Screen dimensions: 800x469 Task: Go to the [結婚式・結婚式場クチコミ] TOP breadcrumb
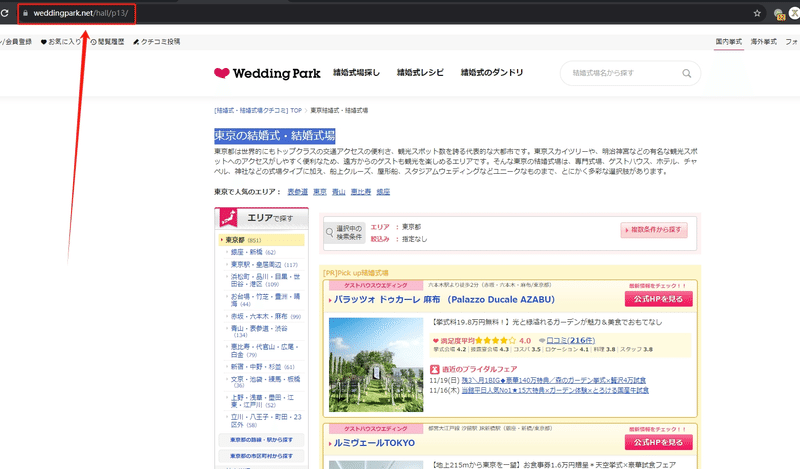pyautogui.click(x=258, y=110)
